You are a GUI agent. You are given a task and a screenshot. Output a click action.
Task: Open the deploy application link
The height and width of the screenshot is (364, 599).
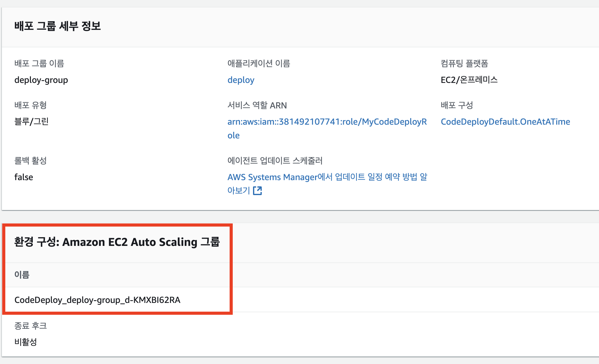(x=241, y=80)
